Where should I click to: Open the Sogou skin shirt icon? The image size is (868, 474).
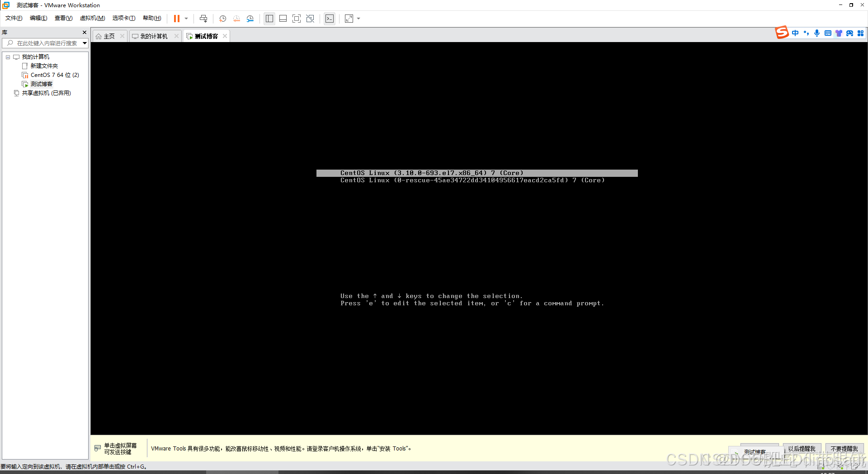click(x=839, y=33)
